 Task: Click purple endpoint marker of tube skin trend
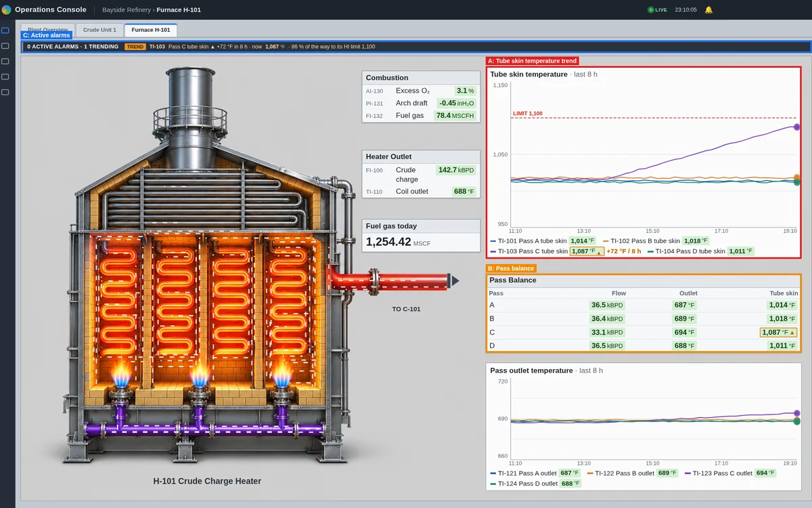coord(796,127)
